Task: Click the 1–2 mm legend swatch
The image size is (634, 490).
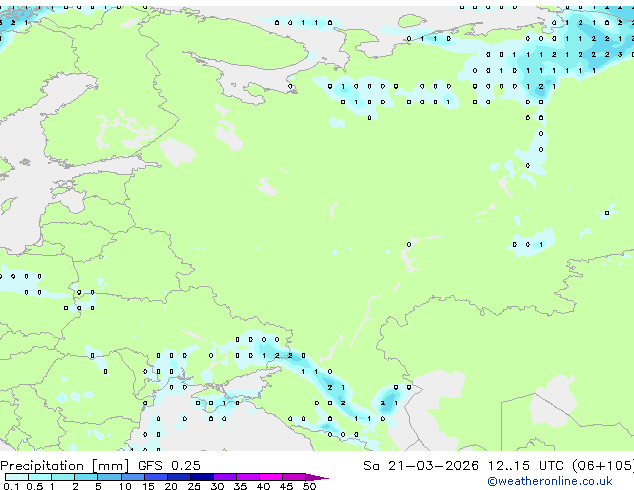Action: [x=63, y=477]
